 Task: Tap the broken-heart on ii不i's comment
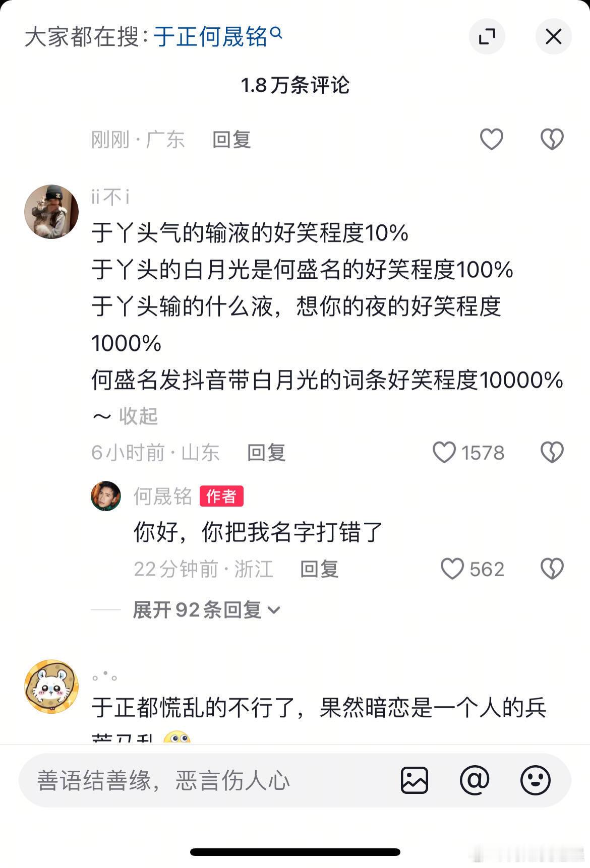[x=552, y=452]
